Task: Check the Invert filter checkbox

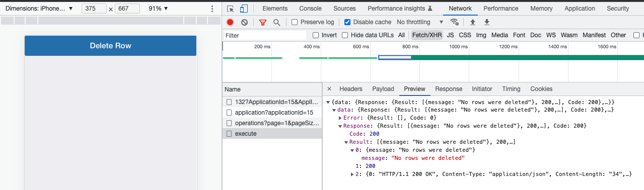Action: pos(316,35)
